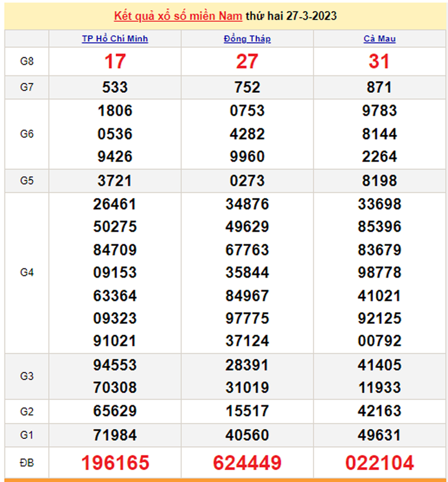This screenshot has height=482, width=448.
Task: Select the G6 result 9783
Action: (x=380, y=111)
